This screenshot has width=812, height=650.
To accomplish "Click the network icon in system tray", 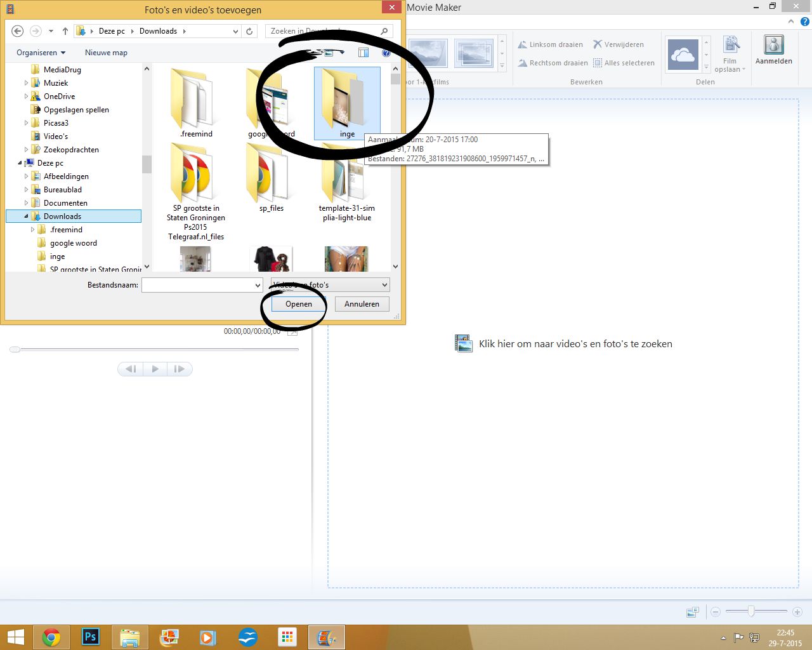I will pyautogui.click(x=754, y=638).
